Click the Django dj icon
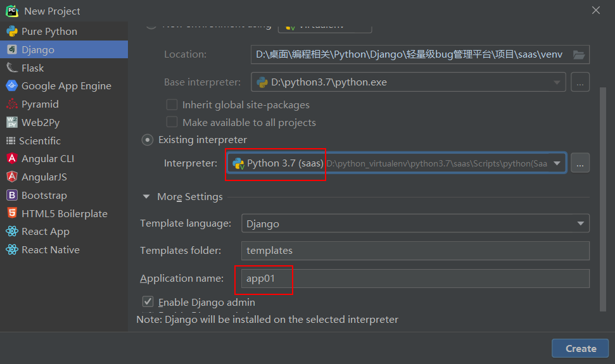 click(x=12, y=49)
